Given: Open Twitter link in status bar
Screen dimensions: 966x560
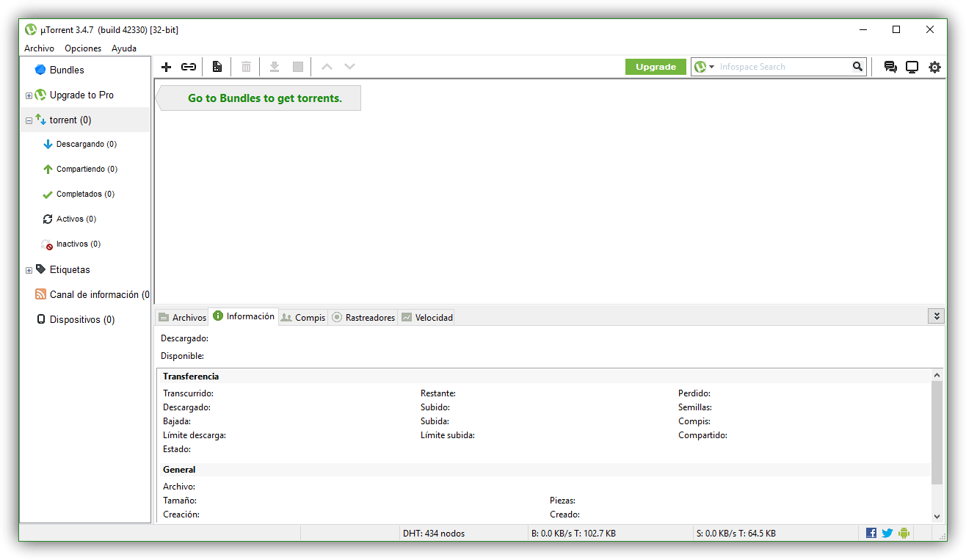Looking at the screenshot, I should click(887, 533).
